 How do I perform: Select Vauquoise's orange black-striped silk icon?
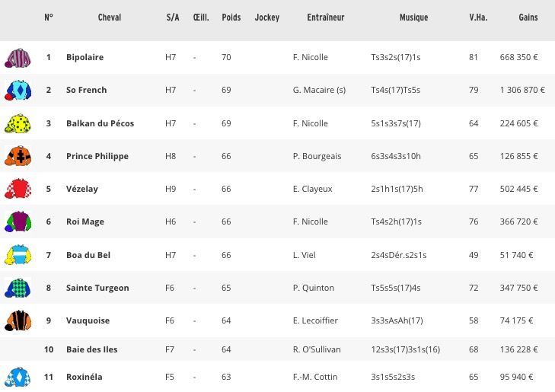pyautogui.click(x=18, y=320)
